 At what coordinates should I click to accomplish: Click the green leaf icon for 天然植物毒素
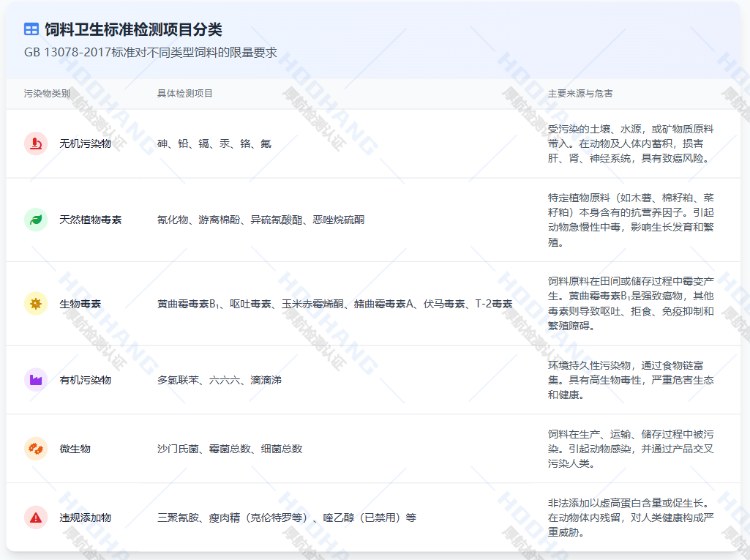36,220
